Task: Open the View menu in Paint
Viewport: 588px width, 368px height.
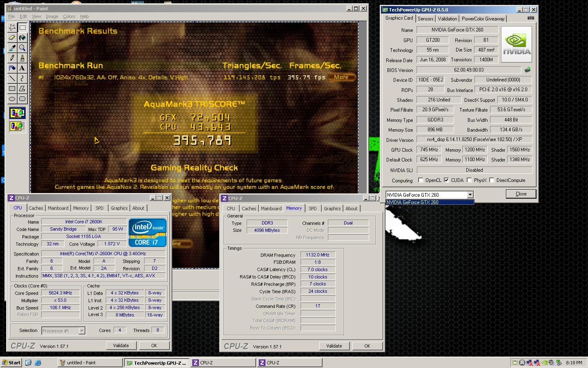Action: (x=36, y=16)
